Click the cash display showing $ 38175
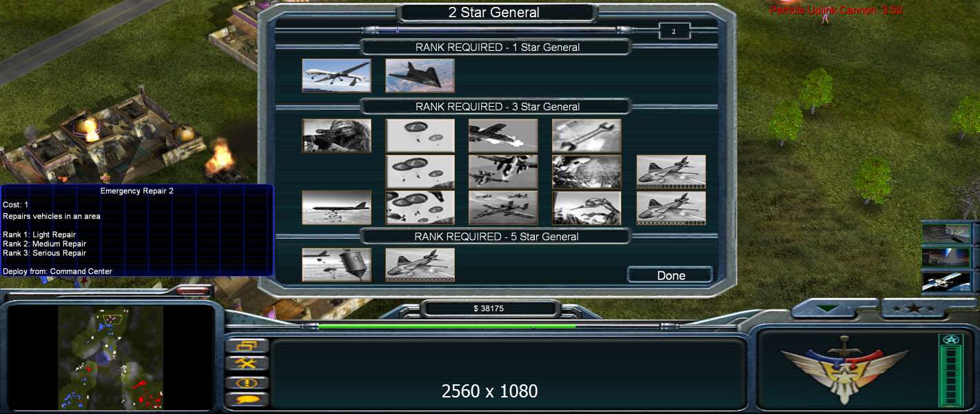Screen dimensions: 980x414 point(490,308)
